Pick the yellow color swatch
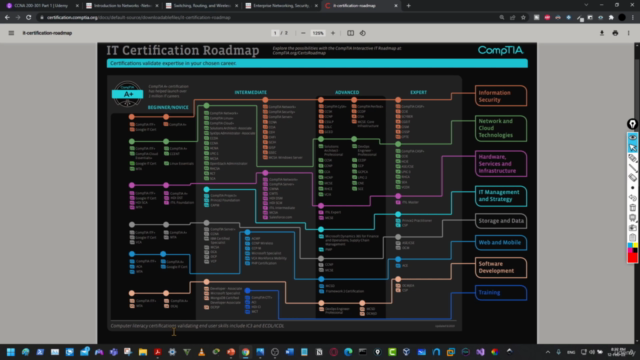640x360 pixels. coord(635,246)
